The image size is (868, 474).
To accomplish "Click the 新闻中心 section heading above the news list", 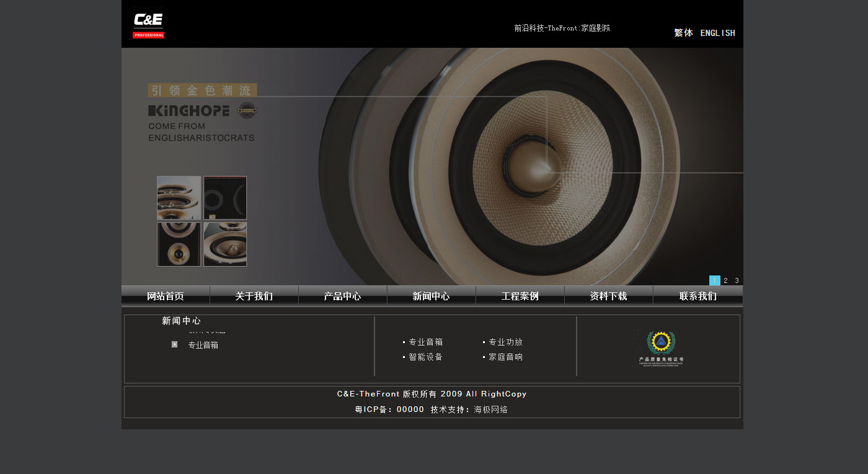I will 182,321.
